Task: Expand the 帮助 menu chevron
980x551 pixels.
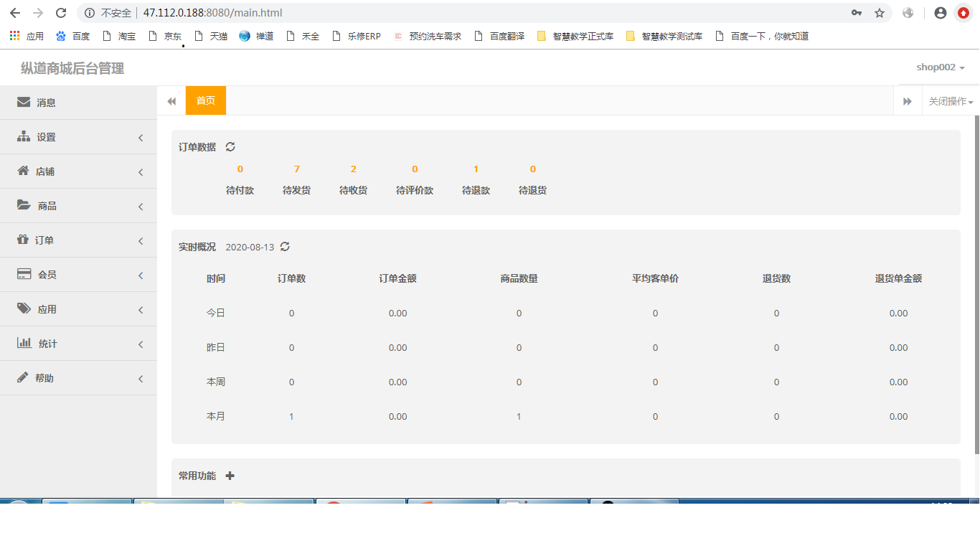Action: tap(141, 379)
